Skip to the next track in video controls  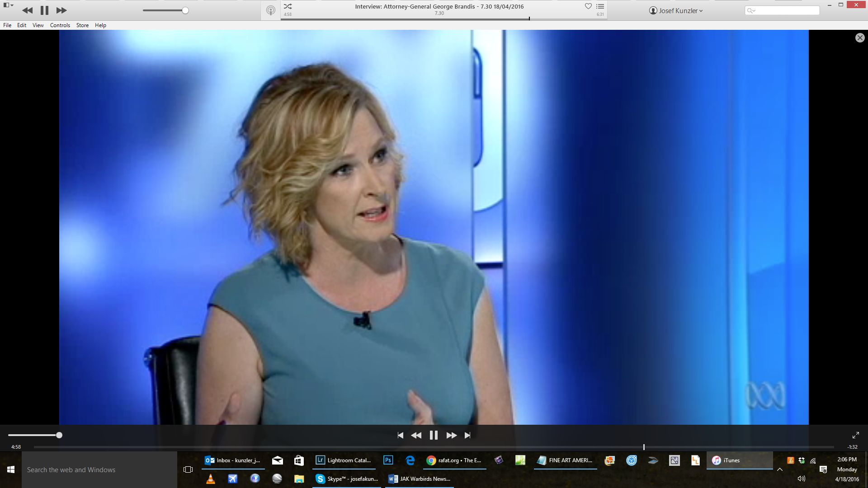[x=467, y=435]
